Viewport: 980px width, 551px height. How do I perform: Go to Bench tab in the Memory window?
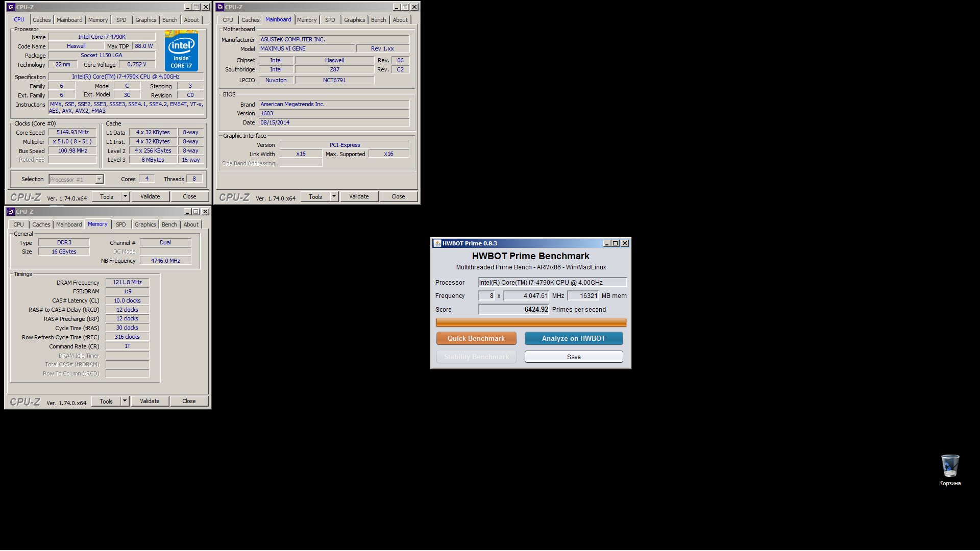[x=169, y=224]
